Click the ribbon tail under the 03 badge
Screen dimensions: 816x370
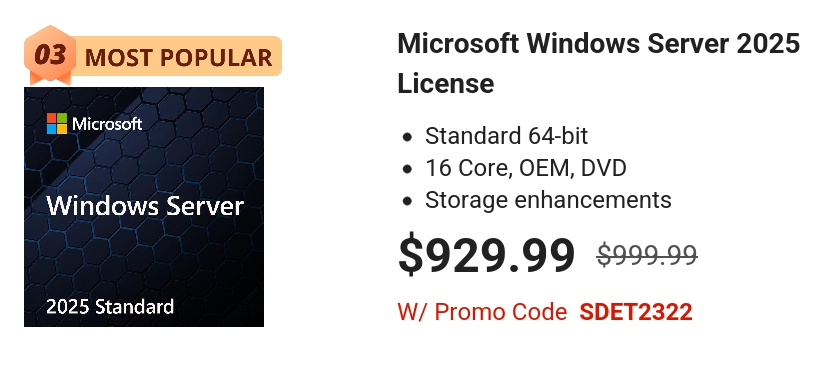click(50, 78)
